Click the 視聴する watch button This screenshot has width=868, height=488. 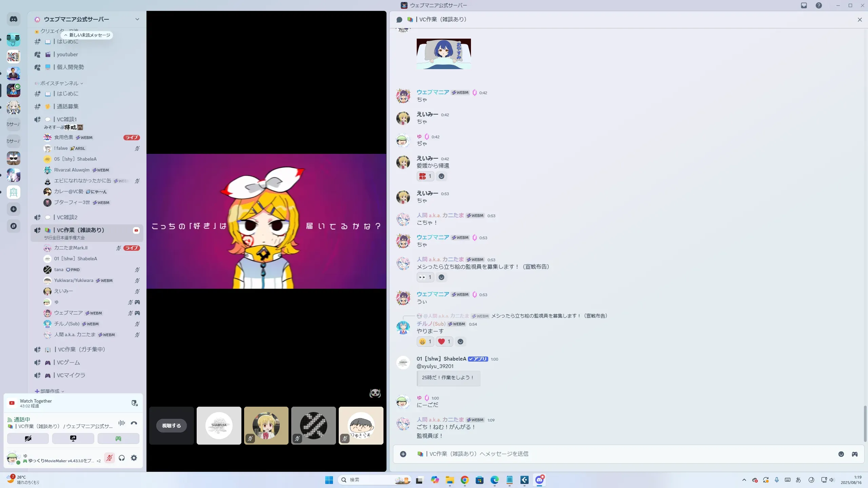point(172,426)
